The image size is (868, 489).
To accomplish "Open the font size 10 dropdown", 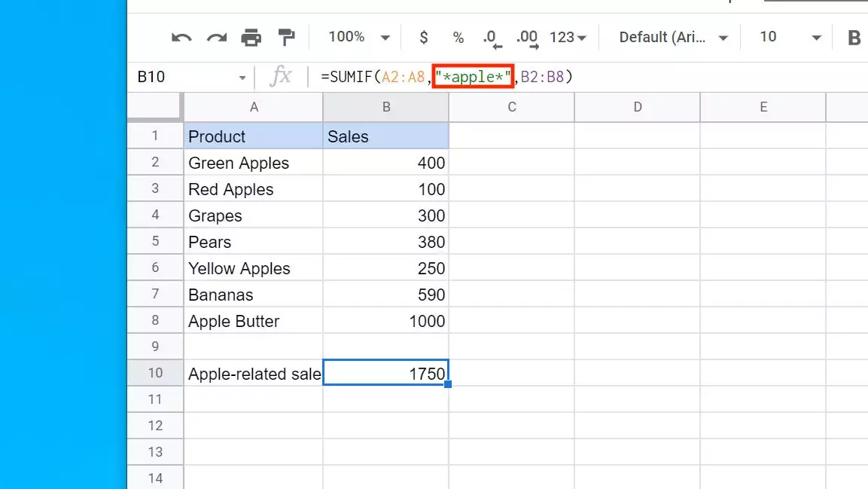I will click(790, 37).
